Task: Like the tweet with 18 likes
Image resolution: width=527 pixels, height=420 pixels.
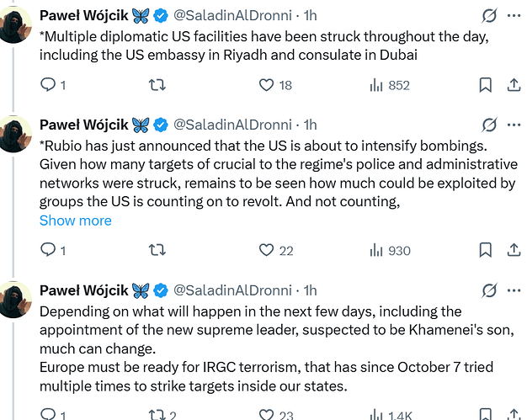Action: coord(267,85)
